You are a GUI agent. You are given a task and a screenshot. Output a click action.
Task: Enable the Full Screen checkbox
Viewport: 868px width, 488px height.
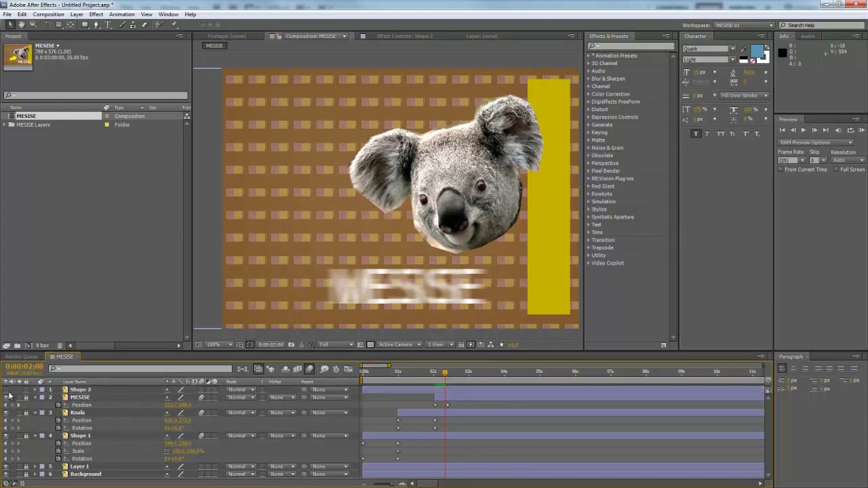click(836, 169)
